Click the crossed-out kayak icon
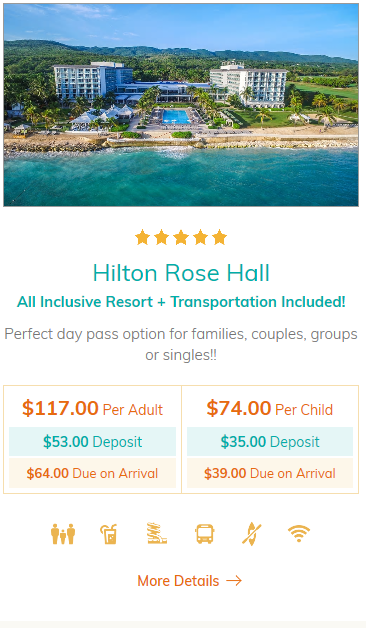Image resolution: width=366 pixels, height=628 pixels. point(251,534)
